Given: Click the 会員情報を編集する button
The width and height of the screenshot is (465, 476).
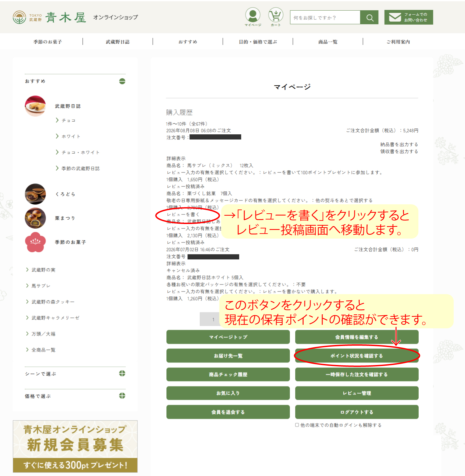Looking at the screenshot, I should [357, 337].
